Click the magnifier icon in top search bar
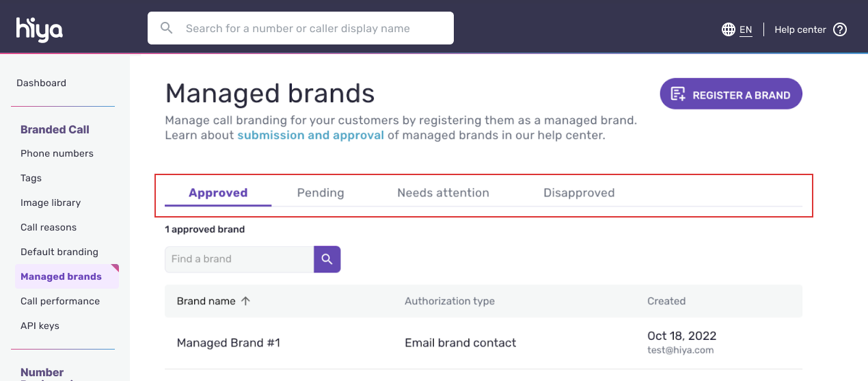The width and height of the screenshot is (868, 381). tap(166, 28)
